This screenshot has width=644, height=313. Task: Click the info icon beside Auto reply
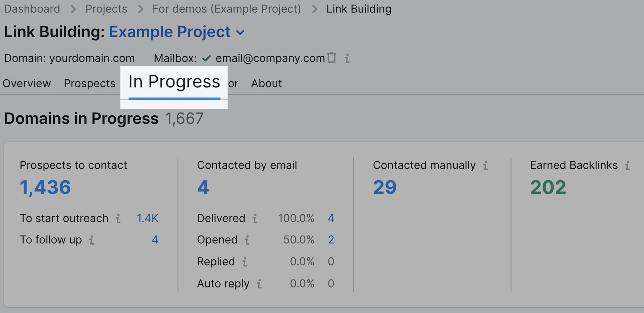[259, 284]
